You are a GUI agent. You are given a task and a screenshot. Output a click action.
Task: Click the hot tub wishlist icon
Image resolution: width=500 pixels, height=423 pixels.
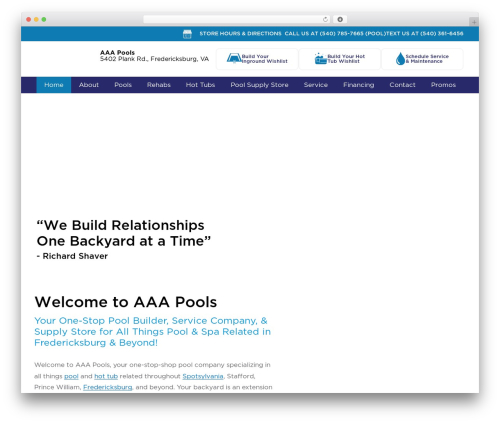320,59
